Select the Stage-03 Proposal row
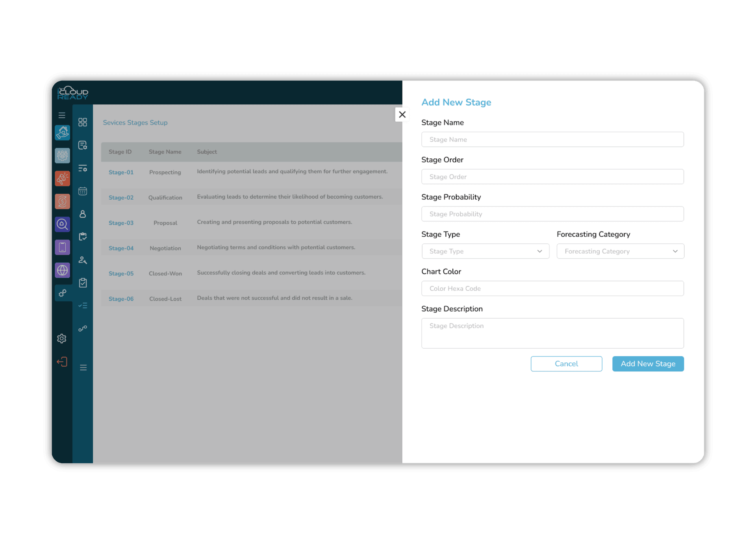 [250, 223]
